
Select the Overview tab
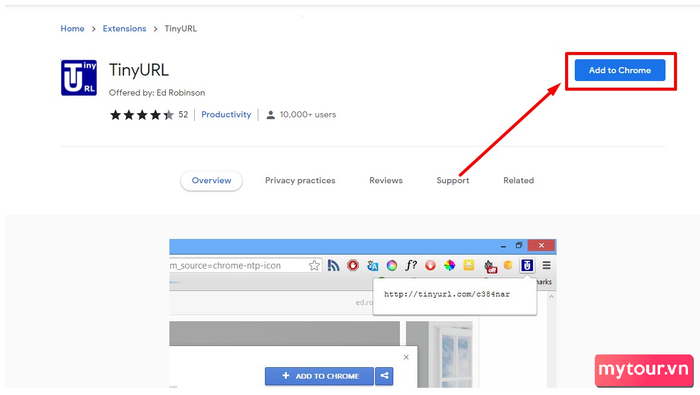pyautogui.click(x=212, y=181)
